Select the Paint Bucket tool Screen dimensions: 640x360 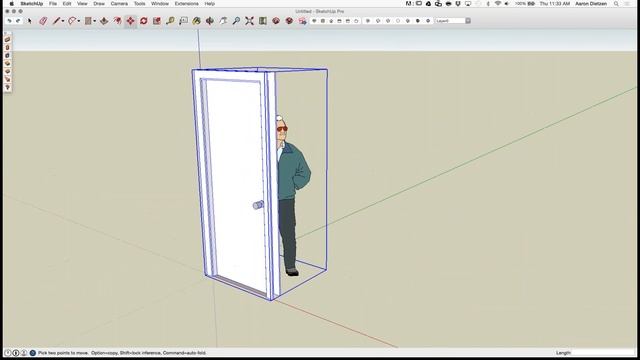[x=196, y=21]
